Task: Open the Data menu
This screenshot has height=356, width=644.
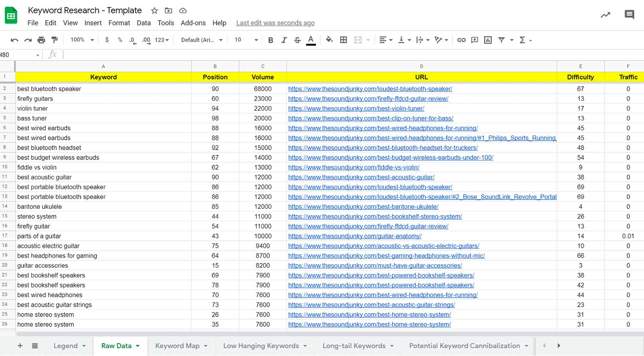Action: (x=144, y=23)
